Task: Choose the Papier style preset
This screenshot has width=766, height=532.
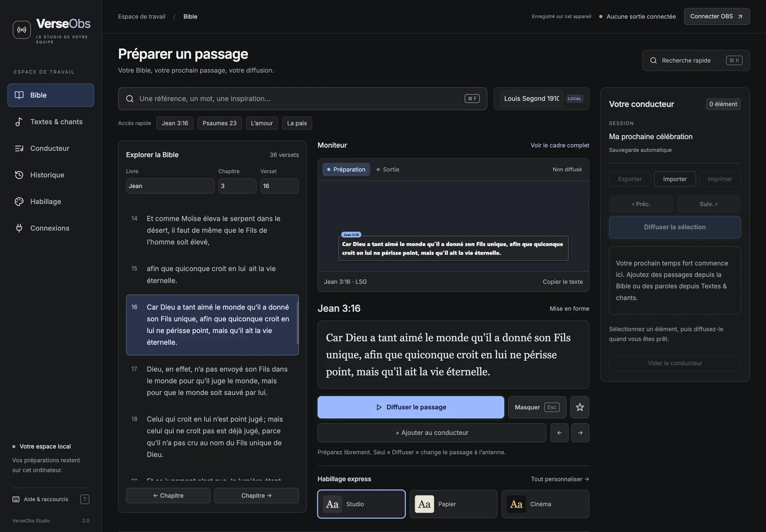Action: pos(453,504)
